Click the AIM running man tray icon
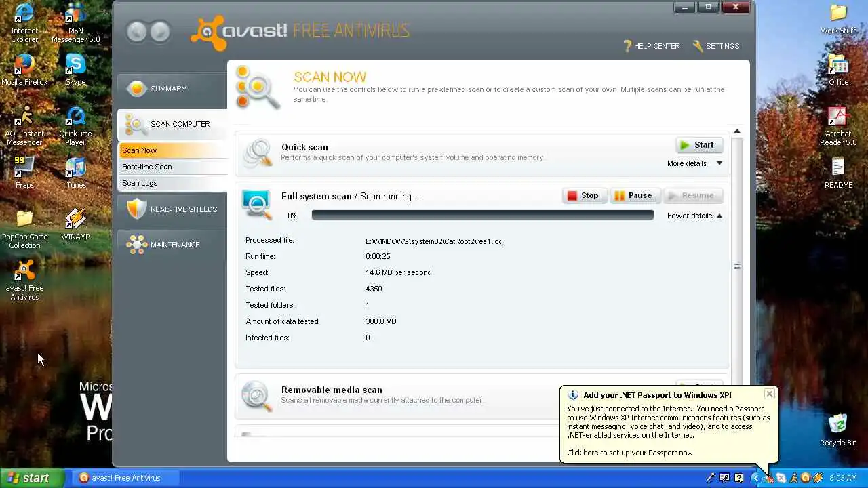Screen dimensions: 868x488 (x=793, y=478)
